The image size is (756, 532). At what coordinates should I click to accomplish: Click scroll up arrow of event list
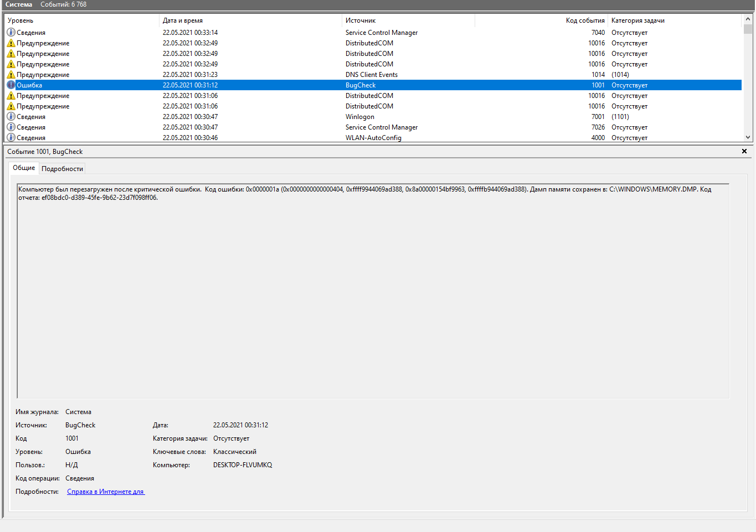coord(748,19)
